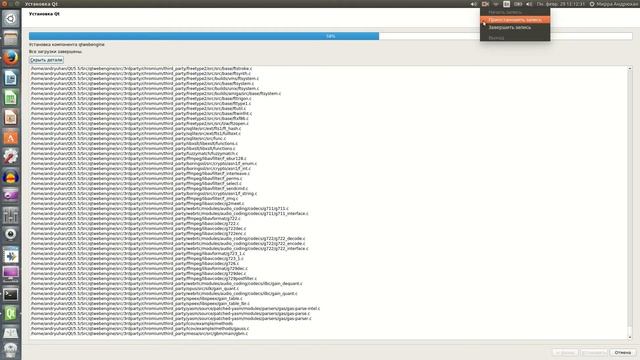The image size is (640, 360).
Task: Click the screen recorder camera tray icon
Action: coord(485,4)
